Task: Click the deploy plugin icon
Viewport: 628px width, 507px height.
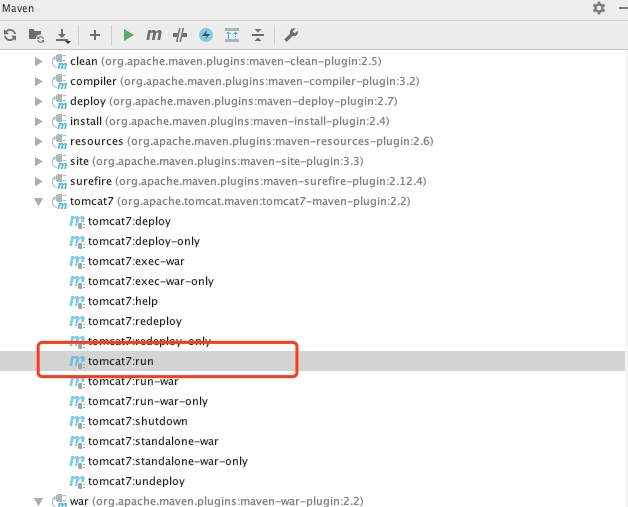Action: (x=59, y=101)
